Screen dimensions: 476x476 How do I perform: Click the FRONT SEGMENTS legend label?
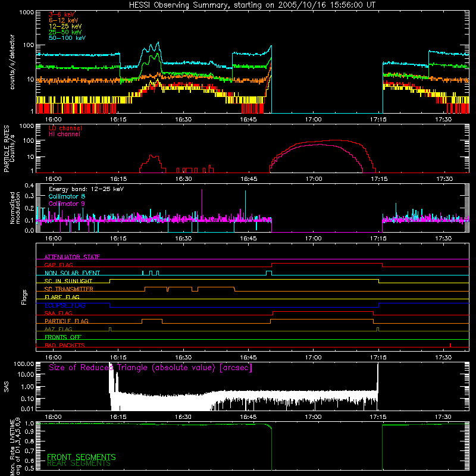coord(82,457)
